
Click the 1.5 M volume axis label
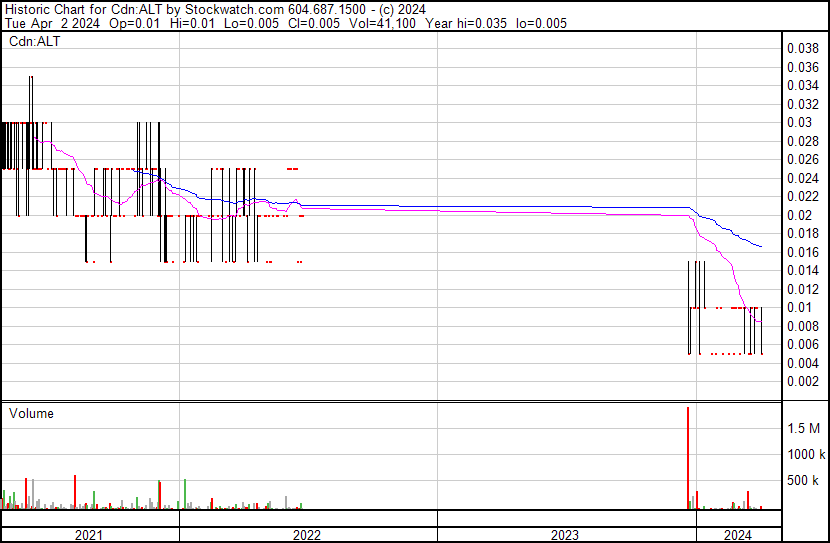click(804, 428)
